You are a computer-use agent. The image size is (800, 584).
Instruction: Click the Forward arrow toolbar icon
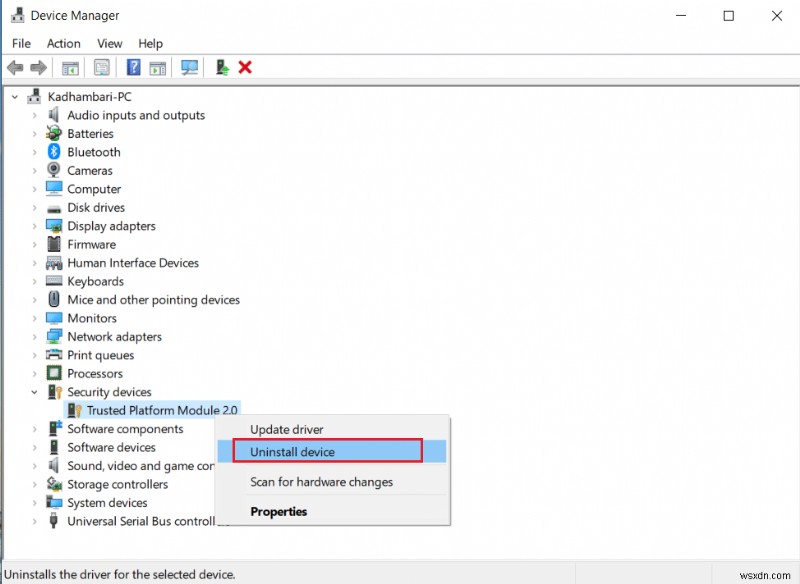pos(38,67)
